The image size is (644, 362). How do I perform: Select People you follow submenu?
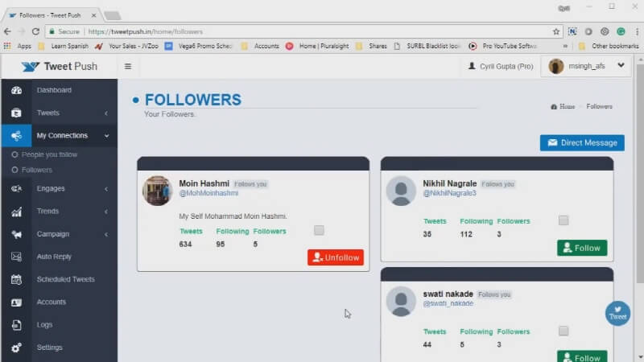[x=49, y=154]
